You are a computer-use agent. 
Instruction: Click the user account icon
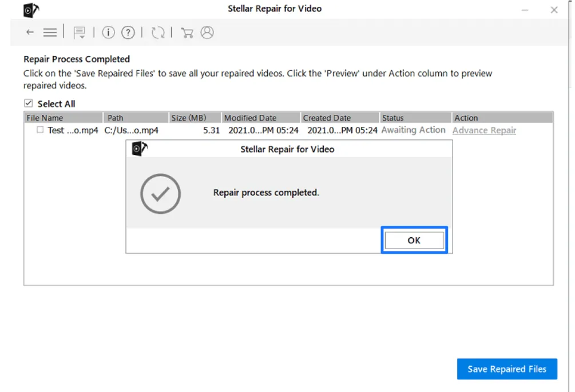point(207,33)
